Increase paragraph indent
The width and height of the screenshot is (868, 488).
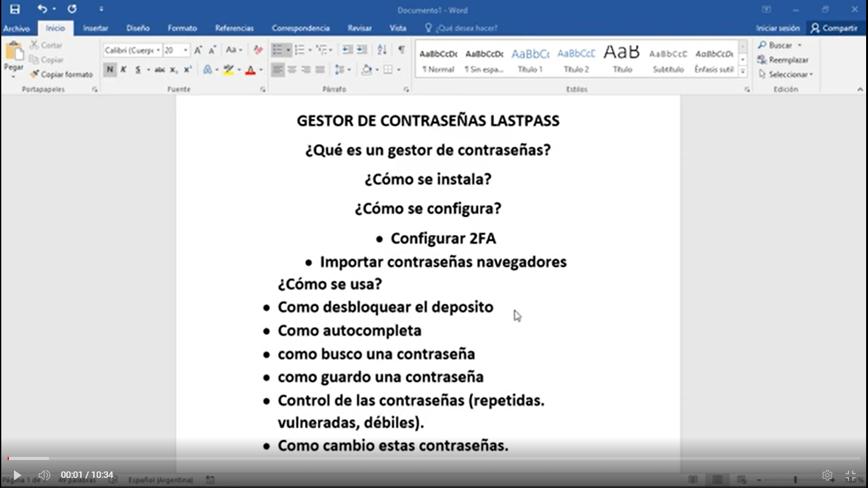click(362, 50)
